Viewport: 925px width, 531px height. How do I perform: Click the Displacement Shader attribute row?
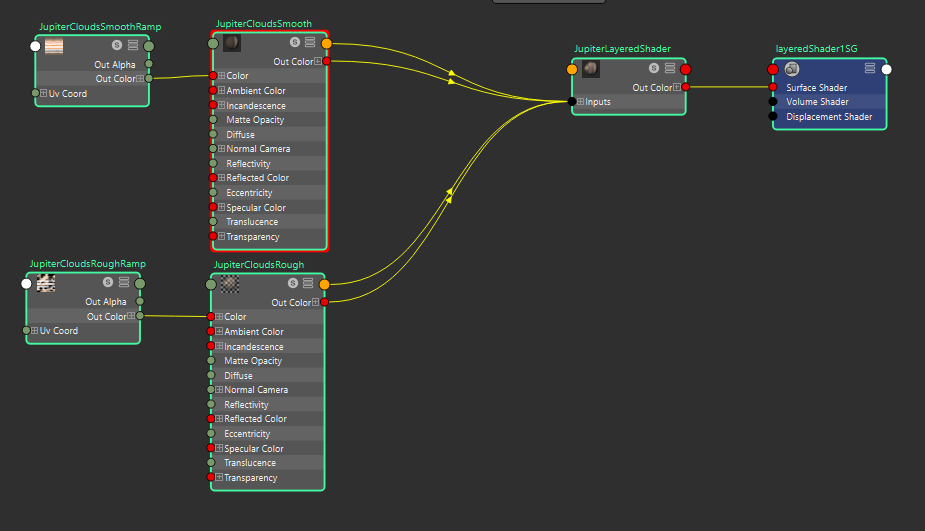(829, 117)
